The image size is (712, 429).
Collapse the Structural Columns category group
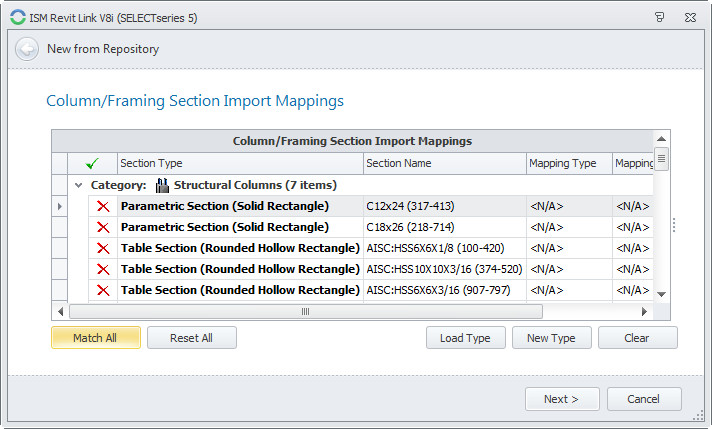pyautogui.click(x=78, y=185)
